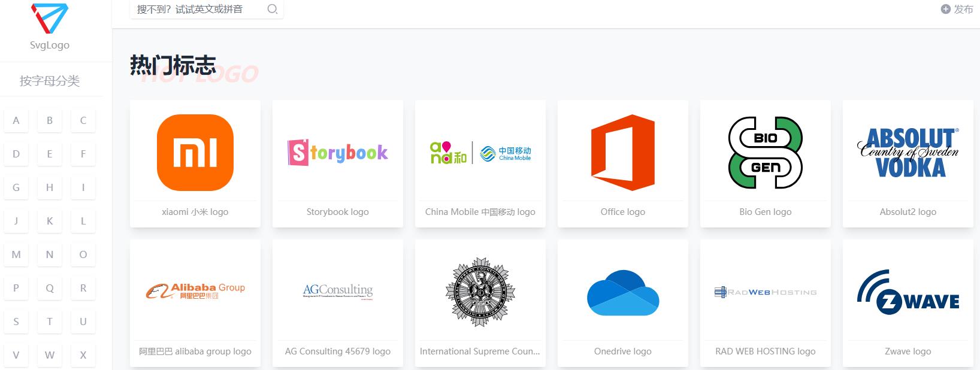Screen dimensions: 980x370
Task: Open the Bio Gen logo image
Action: pos(766,153)
